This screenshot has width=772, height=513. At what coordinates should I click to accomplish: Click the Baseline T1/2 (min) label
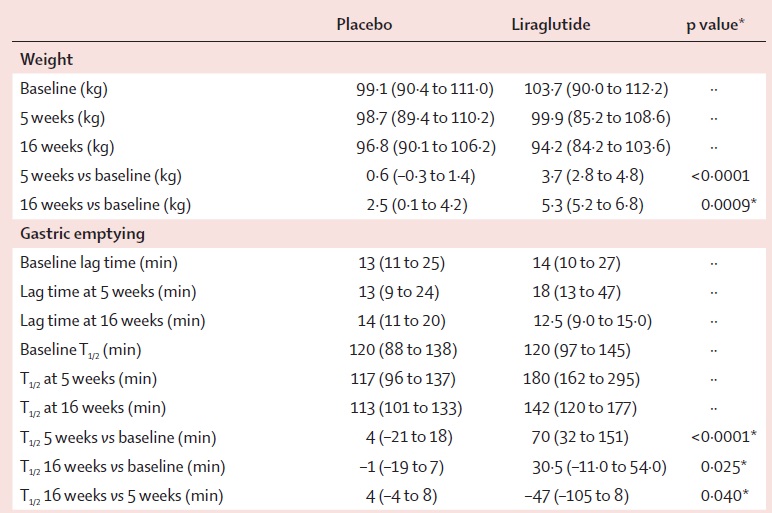(80, 350)
